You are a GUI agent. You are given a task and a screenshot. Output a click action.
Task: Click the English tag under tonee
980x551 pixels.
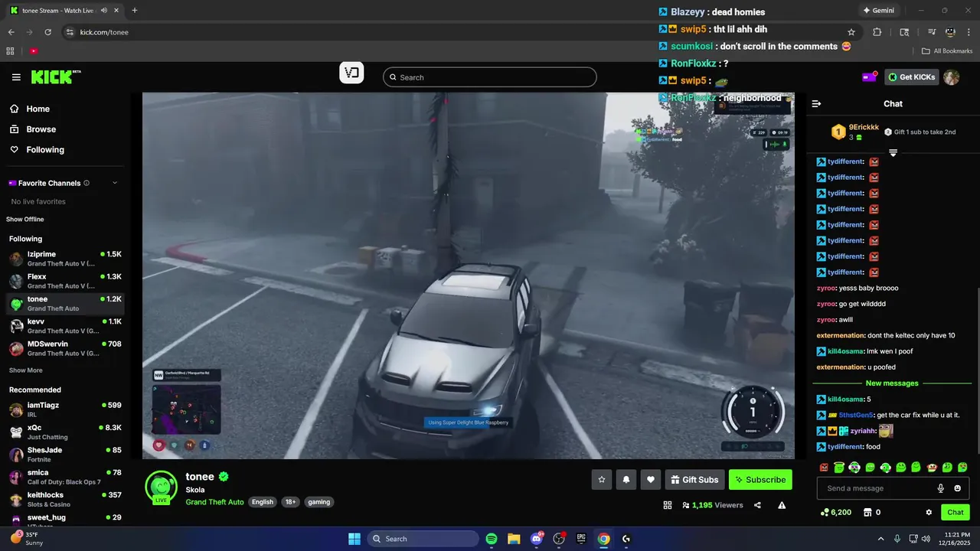(263, 502)
